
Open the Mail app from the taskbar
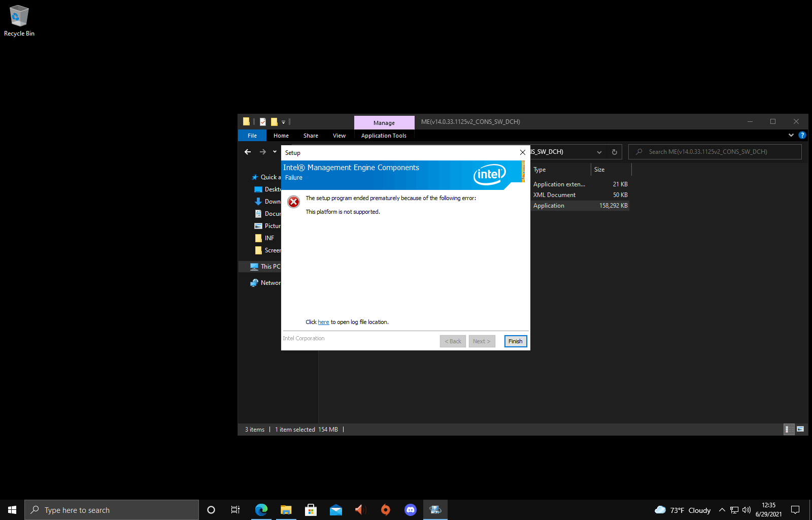point(336,510)
